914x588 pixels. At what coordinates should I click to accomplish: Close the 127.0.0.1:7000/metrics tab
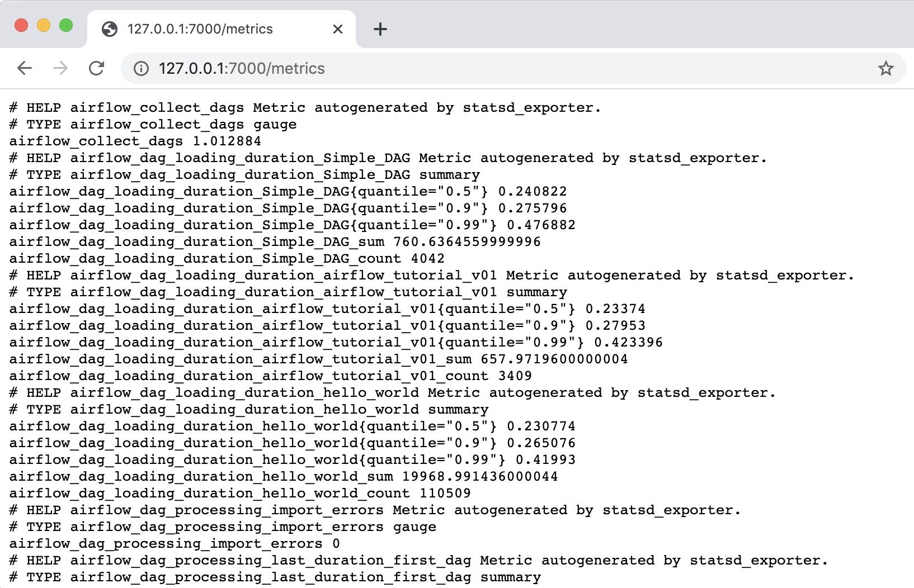(x=337, y=29)
